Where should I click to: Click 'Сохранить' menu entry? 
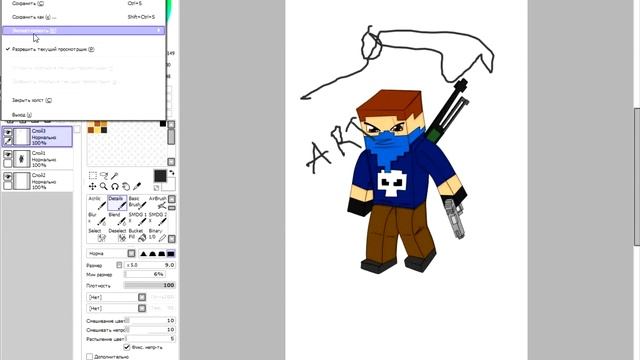point(84,3)
